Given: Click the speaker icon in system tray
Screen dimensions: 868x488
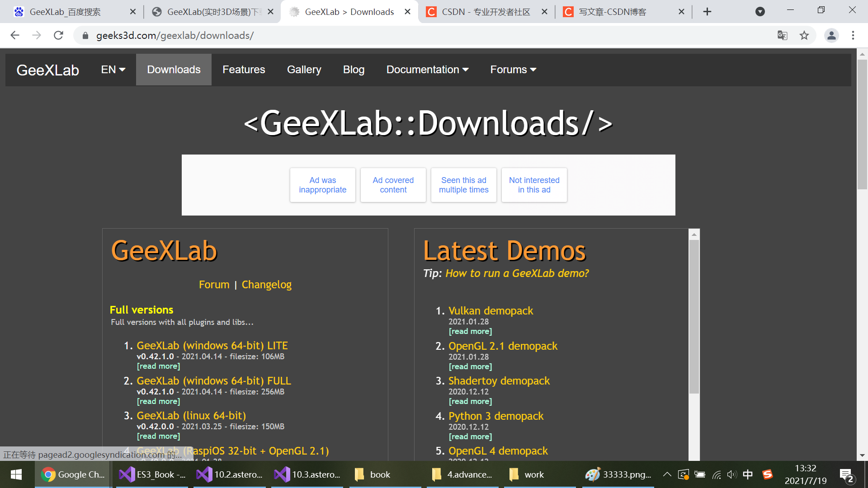Looking at the screenshot, I should click(732, 474).
